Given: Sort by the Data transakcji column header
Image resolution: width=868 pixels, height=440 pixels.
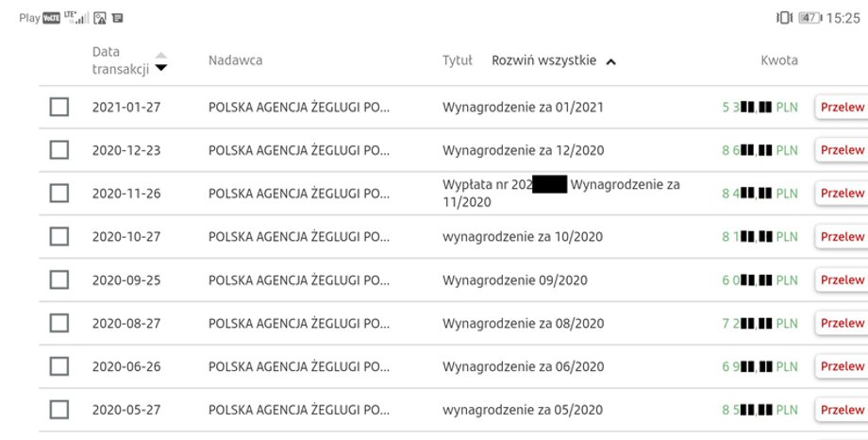Looking at the screenshot, I should tap(120, 60).
